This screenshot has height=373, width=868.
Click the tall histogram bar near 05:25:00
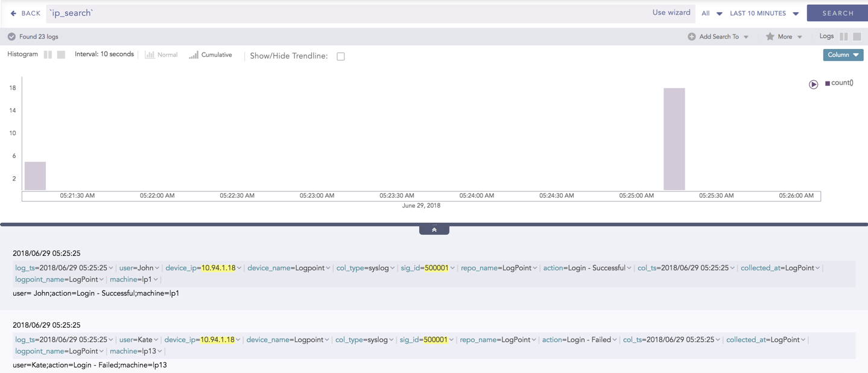tap(674, 139)
